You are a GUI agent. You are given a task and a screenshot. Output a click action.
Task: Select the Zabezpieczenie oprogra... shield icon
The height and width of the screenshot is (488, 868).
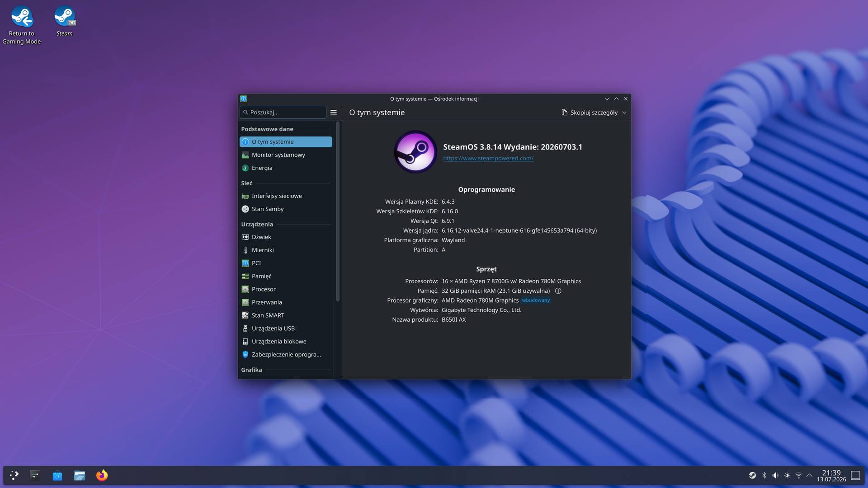tap(245, 355)
